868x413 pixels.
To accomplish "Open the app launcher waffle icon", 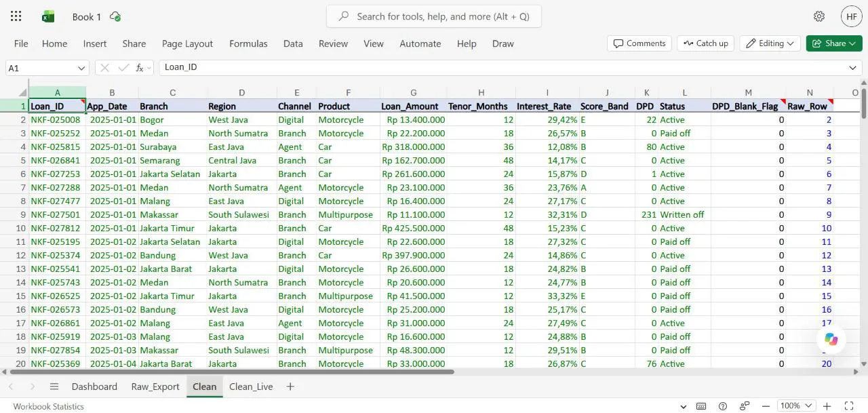I will coord(16,16).
